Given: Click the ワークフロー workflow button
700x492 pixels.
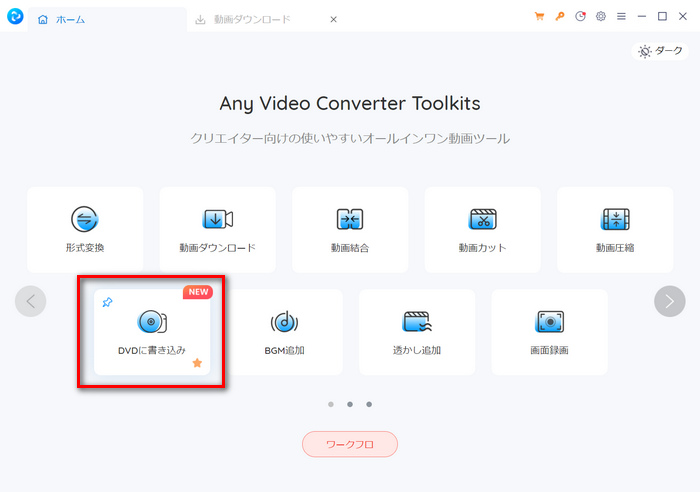Looking at the screenshot, I should click(350, 444).
